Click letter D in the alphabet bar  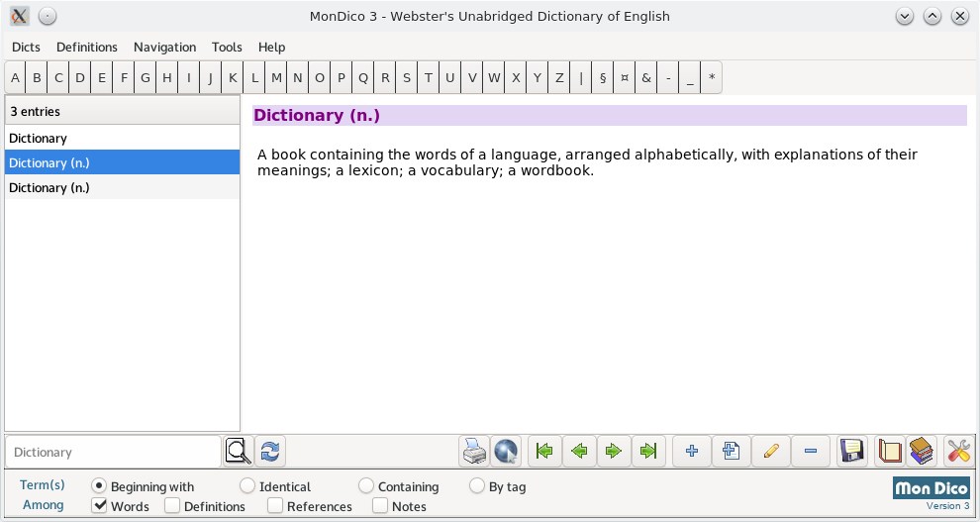pos(80,77)
